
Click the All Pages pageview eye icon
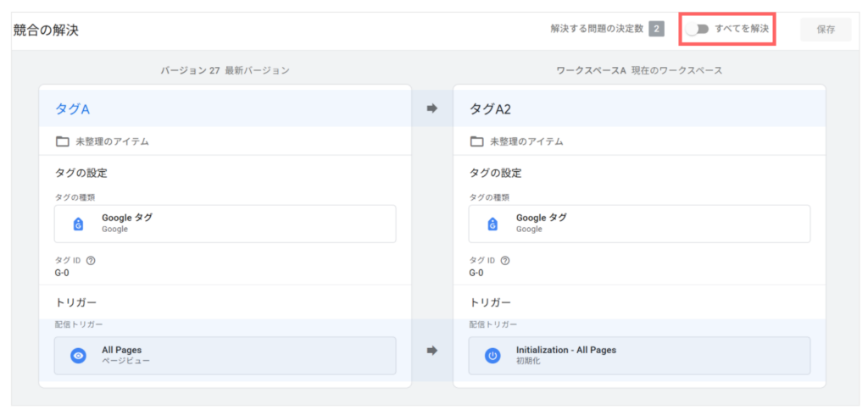point(79,356)
